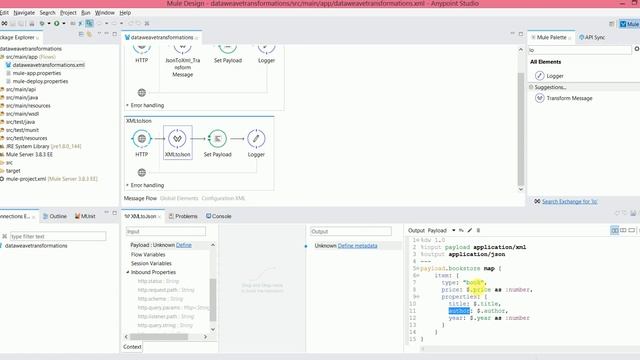Image resolution: width=640 pixels, height=360 pixels.
Task: Click Link with Editor in Package Explorer
Action: pyautogui.click(x=89, y=34)
